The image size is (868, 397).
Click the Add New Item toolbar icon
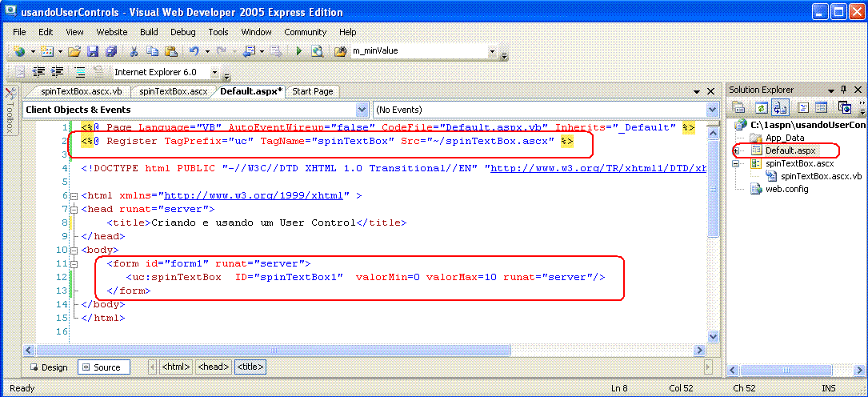[x=48, y=51]
